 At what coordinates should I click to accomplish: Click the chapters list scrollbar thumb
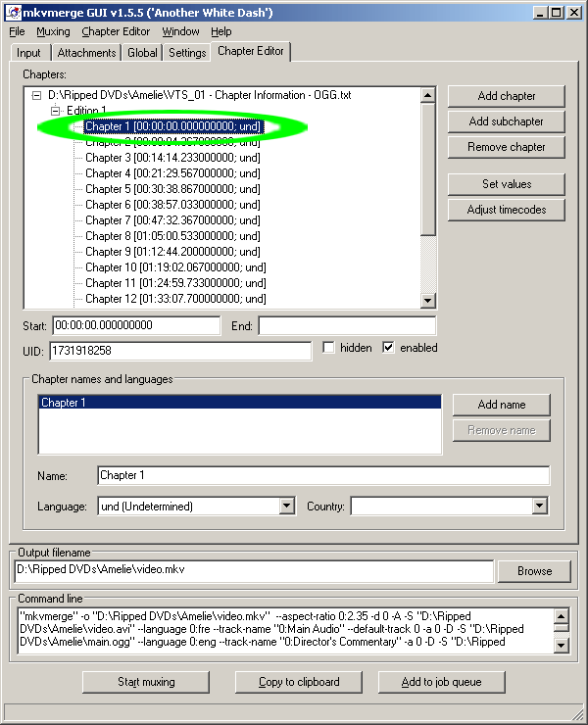[x=428, y=169]
